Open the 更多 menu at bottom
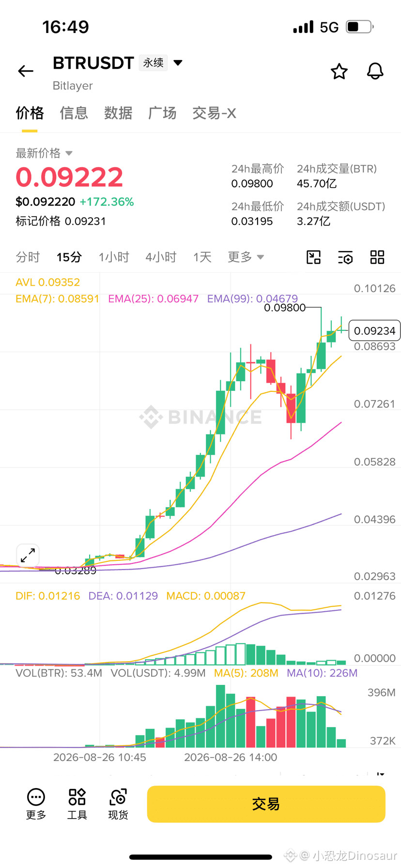The width and height of the screenshot is (401, 868). 36,804
